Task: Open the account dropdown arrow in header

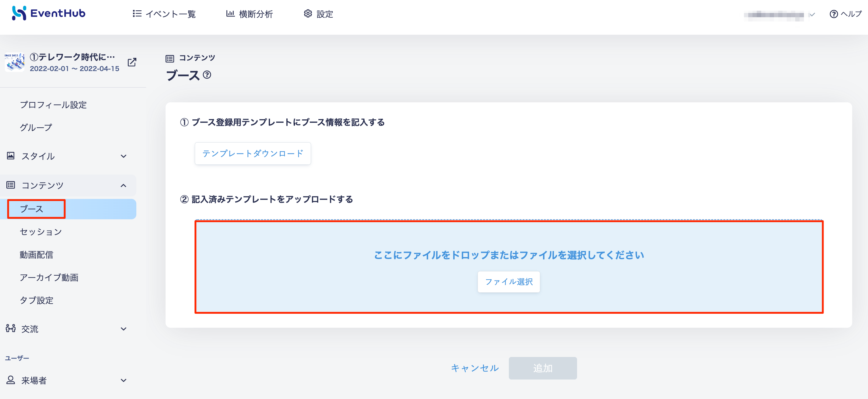Action: coord(812,15)
